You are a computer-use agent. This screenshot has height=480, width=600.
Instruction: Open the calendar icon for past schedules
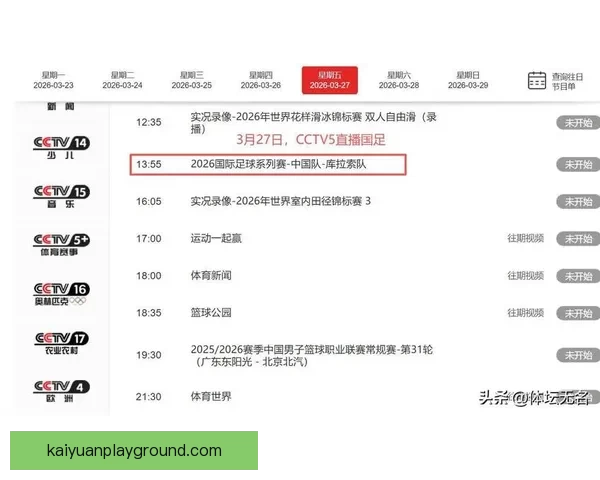tap(537, 80)
